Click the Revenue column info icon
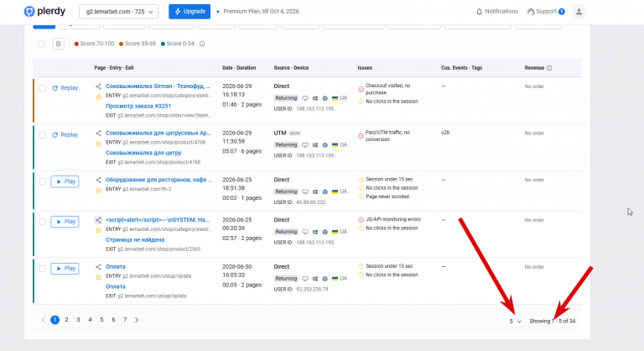644x351 pixels. point(549,68)
